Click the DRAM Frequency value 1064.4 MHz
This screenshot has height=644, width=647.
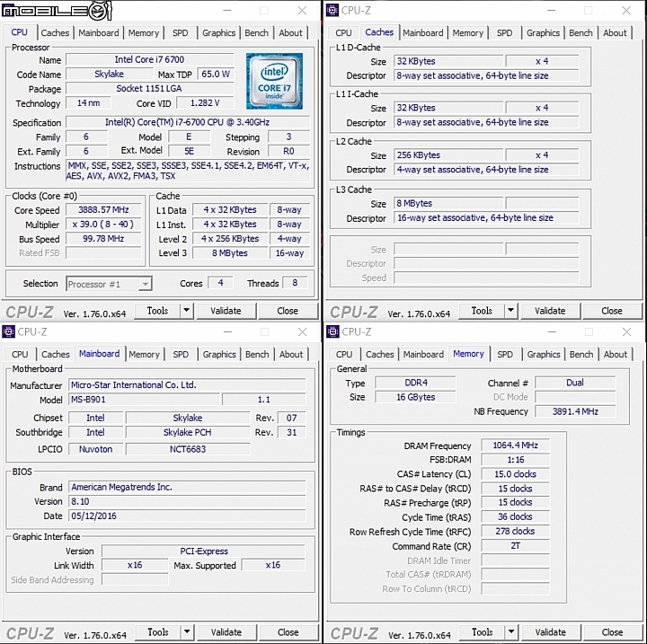pyautogui.click(x=516, y=446)
